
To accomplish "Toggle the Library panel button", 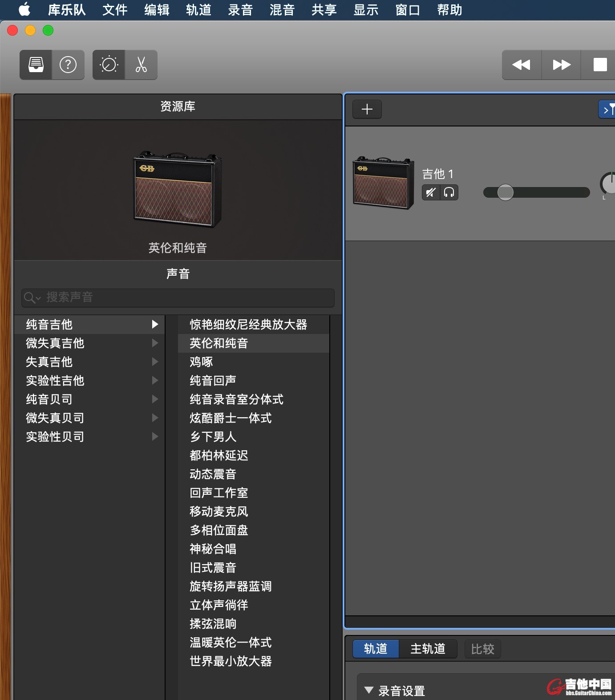I will [x=36, y=65].
